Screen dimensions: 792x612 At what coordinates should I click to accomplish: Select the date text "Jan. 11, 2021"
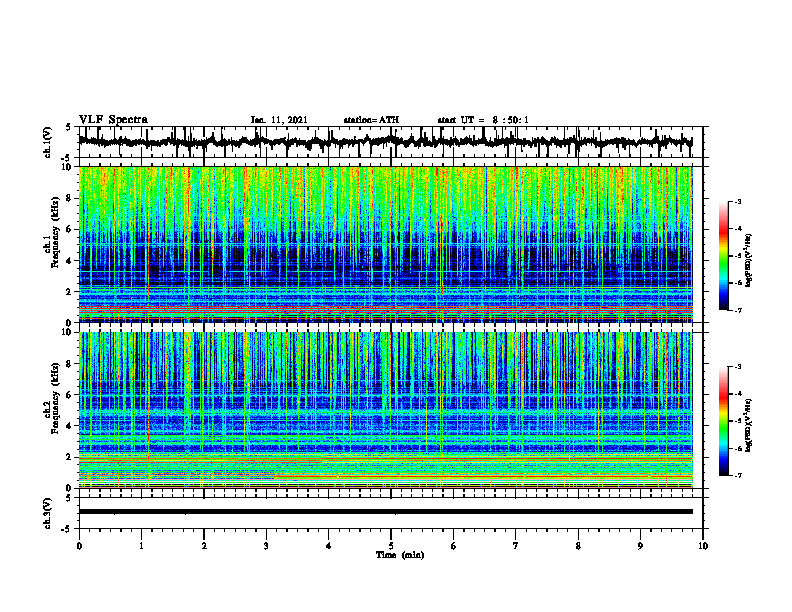[279, 120]
